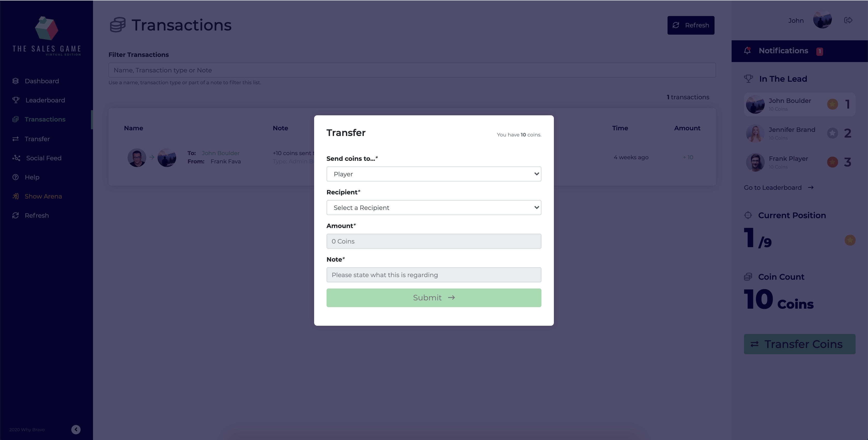Expand the Select a Recipient dropdown
Screen dimensions: 868x440
coord(434,208)
